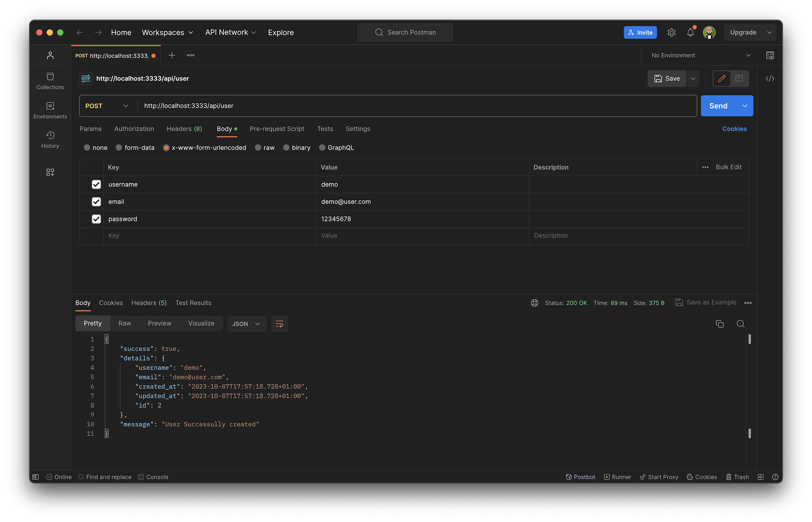Open the code snippet generator panel
This screenshot has width=812, height=522.
pos(770,78)
